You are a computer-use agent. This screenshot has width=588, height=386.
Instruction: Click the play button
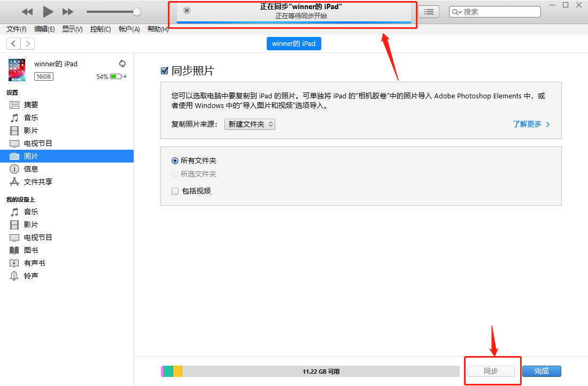click(x=48, y=12)
